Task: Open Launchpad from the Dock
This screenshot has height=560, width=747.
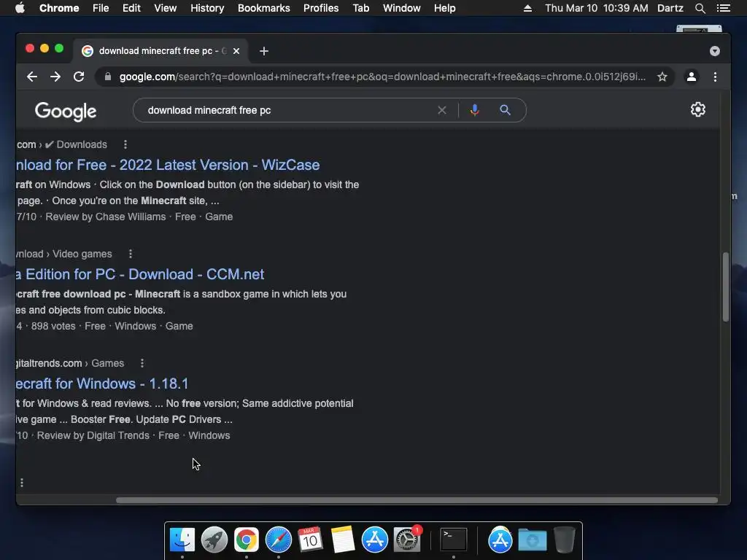Action: pos(214,540)
